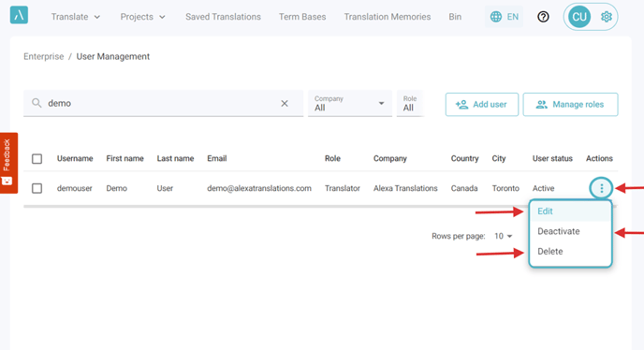The image size is (644, 350).
Task: Expand the Company filter dropdown
Action: click(x=349, y=104)
